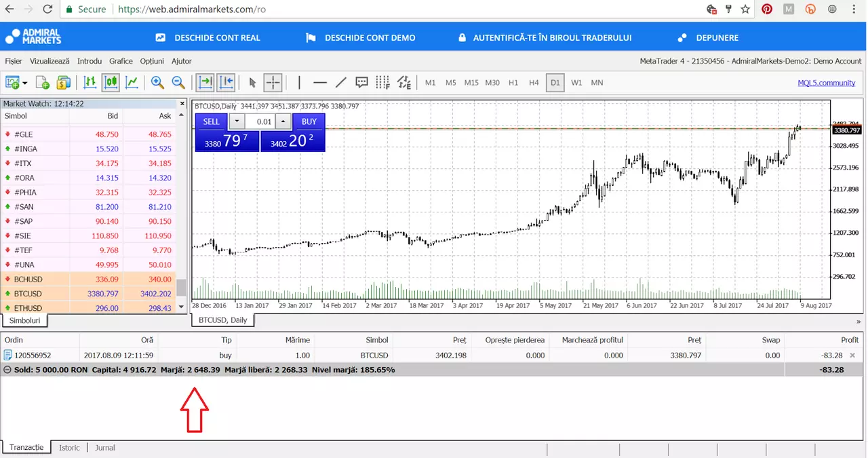Select the vertical line drawing tool
Image resolution: width=868 pixels, height=458 pixels.
pos(299,83)
